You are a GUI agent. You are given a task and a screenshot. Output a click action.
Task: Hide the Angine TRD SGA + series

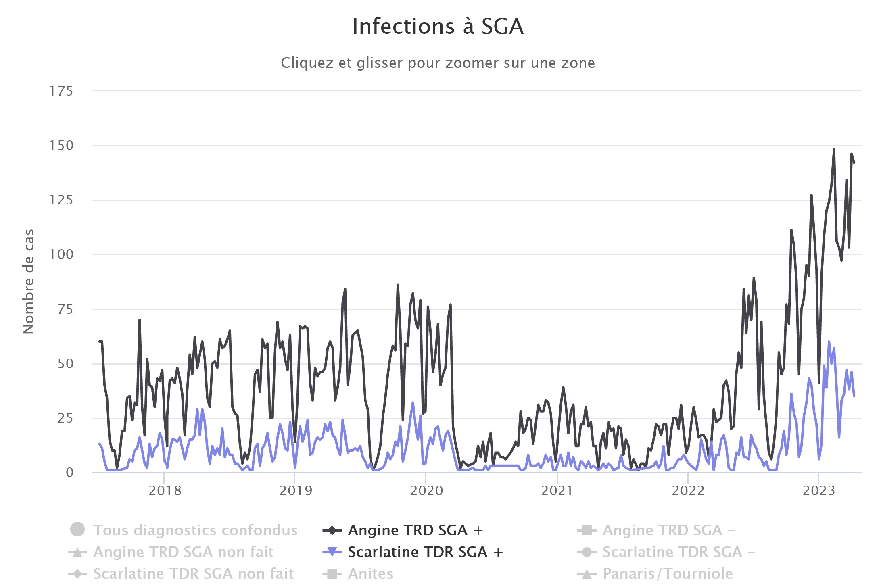tap(415, 530)
